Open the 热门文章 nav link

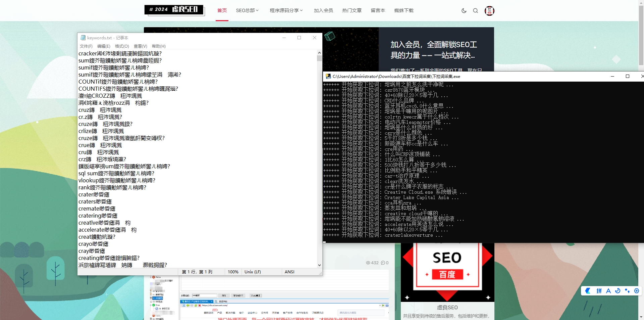(352, 10)
